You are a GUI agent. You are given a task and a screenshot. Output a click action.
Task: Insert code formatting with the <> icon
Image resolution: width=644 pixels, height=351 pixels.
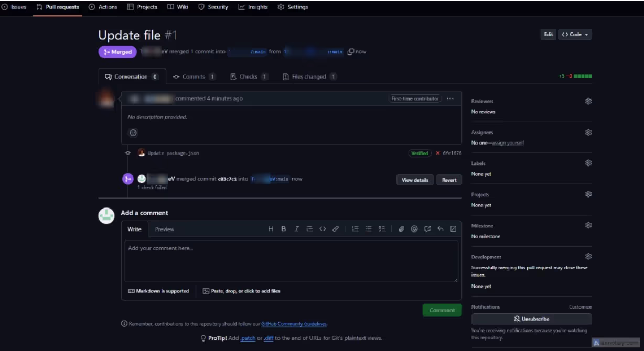323,229
